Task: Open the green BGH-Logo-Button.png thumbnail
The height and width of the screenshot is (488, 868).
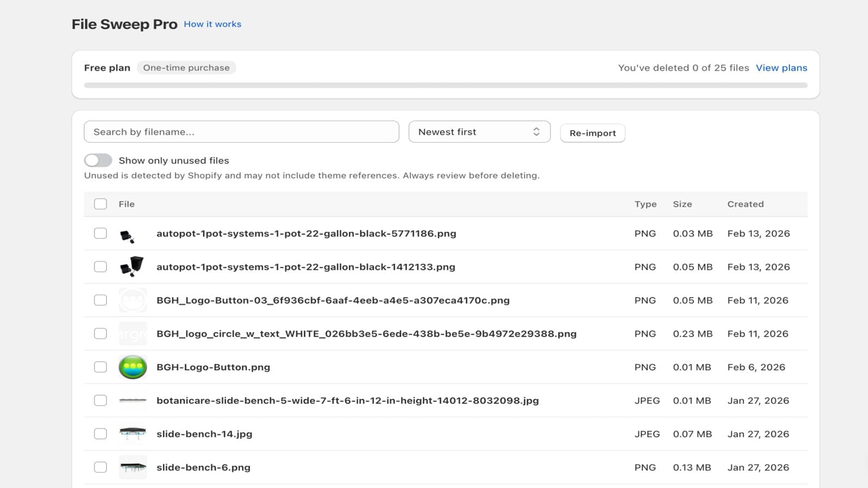Action: [132, 367]
